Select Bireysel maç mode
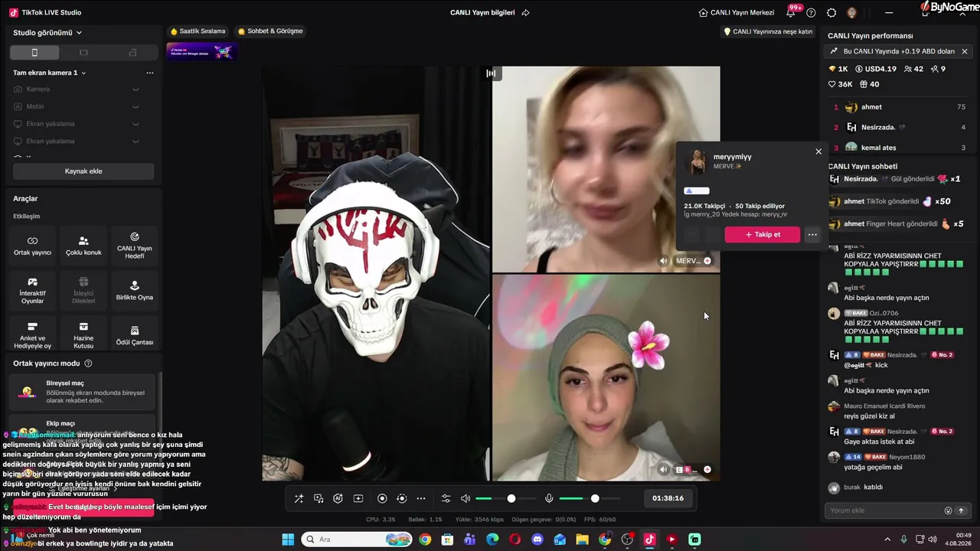The width and height of the screenshot is (980, 551). click(x=83, y=392)
